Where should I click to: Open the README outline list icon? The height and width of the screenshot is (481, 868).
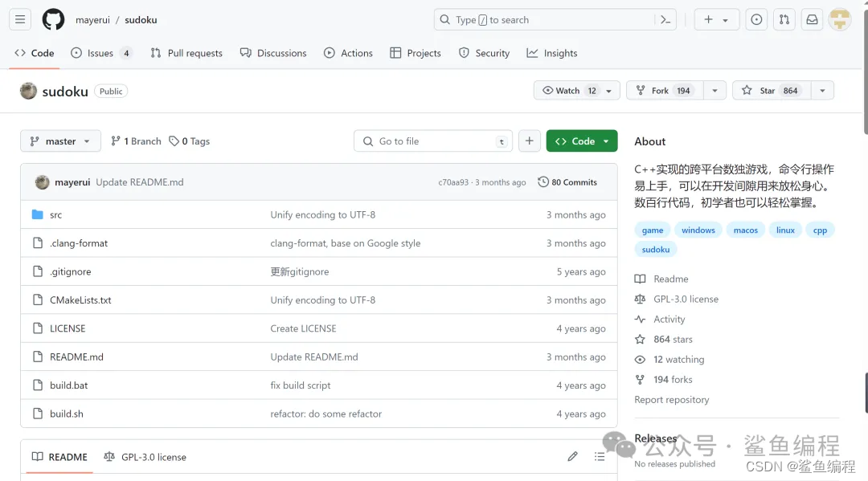[600, 457]
